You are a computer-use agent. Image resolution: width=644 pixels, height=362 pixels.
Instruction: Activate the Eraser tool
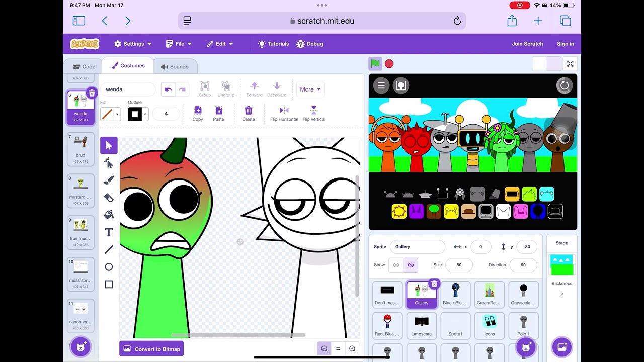coord(109,198)
